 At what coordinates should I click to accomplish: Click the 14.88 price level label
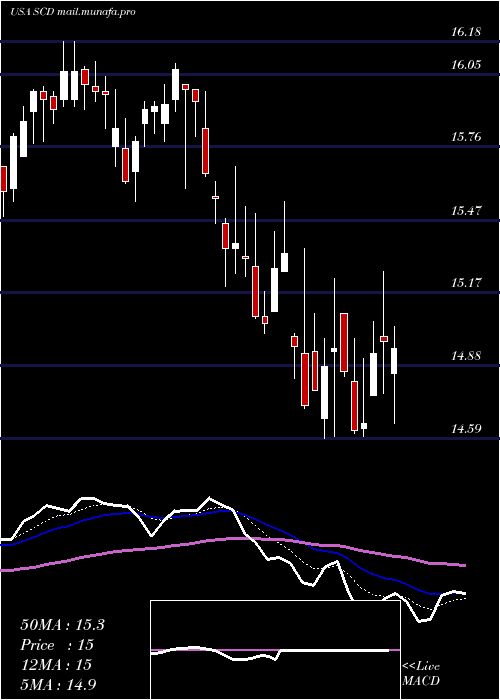point(466,356)
